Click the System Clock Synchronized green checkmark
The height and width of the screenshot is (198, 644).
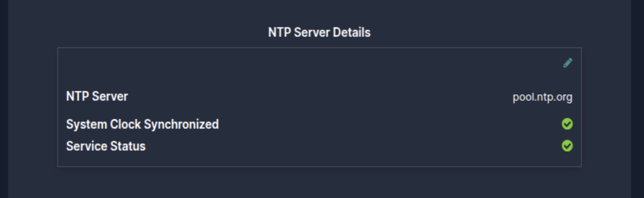[x=567, y=124]
